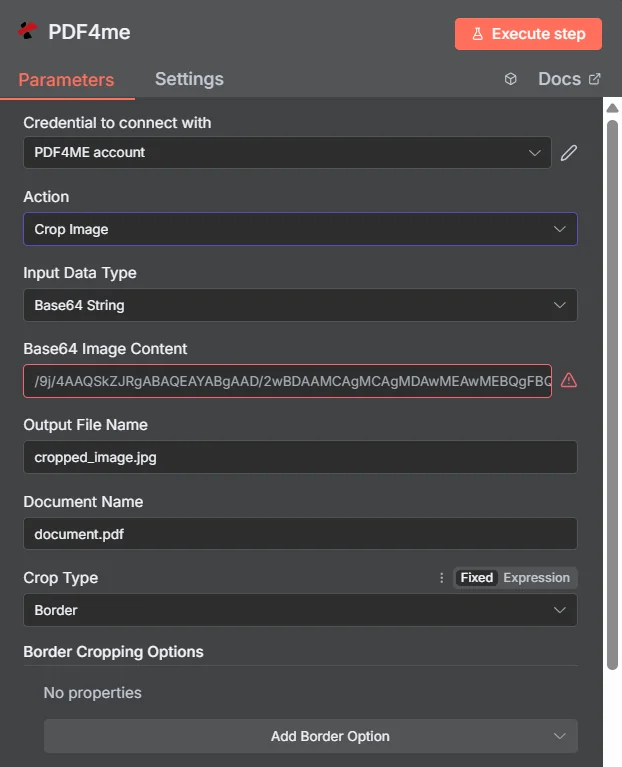
Task: Click the Execute step button
Action: coord(528,34)
